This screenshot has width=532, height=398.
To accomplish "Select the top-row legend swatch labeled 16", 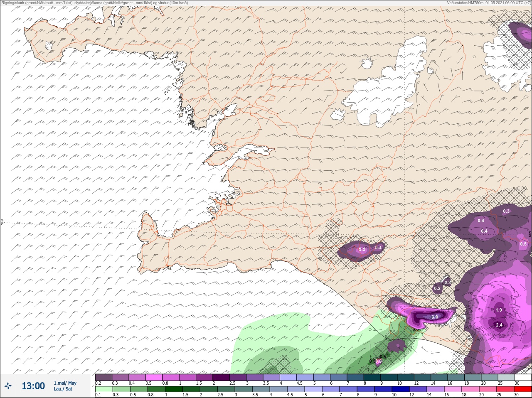I will tap(456, 377).
